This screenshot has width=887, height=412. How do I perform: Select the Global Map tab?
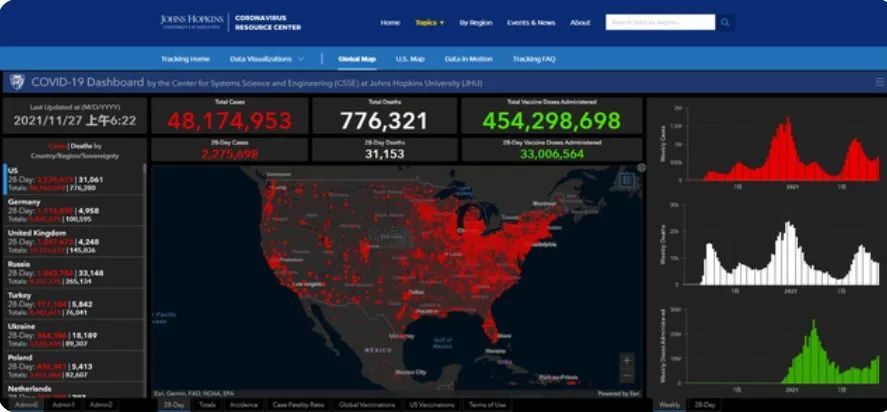point(357,59)
